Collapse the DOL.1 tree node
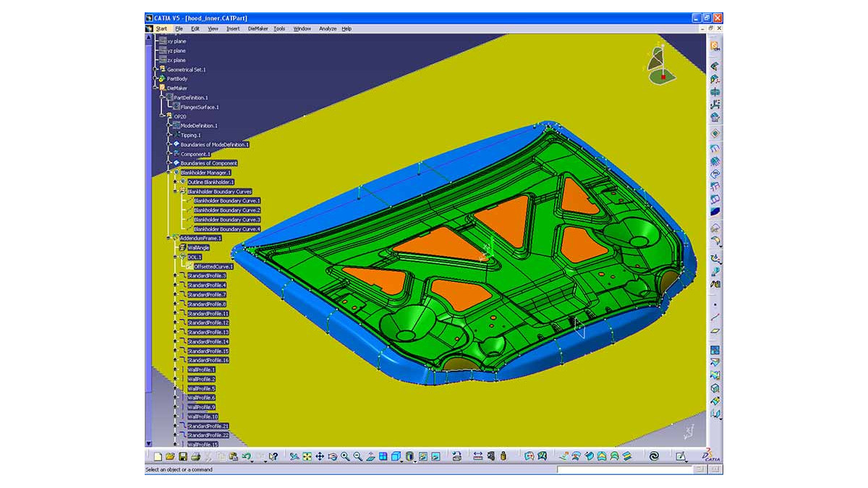Image resolution: width=868 pixels, height=488 pixels. pyautogui.click(x=175, y=257)
